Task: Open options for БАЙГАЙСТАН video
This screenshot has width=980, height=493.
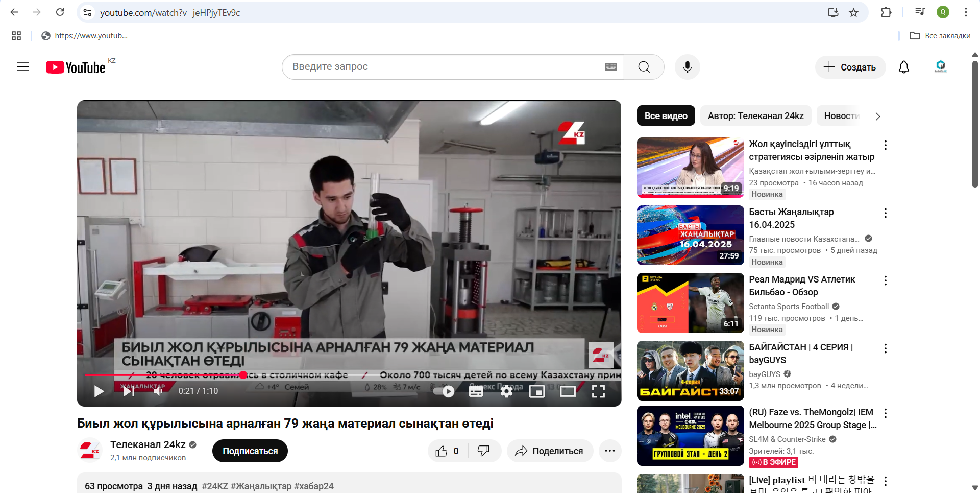Action: click(886, 348)
